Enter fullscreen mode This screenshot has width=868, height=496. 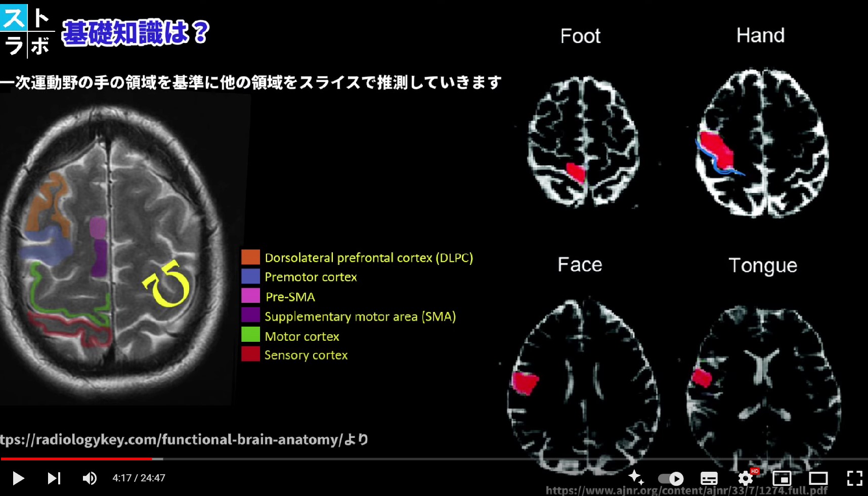point(854,478)
